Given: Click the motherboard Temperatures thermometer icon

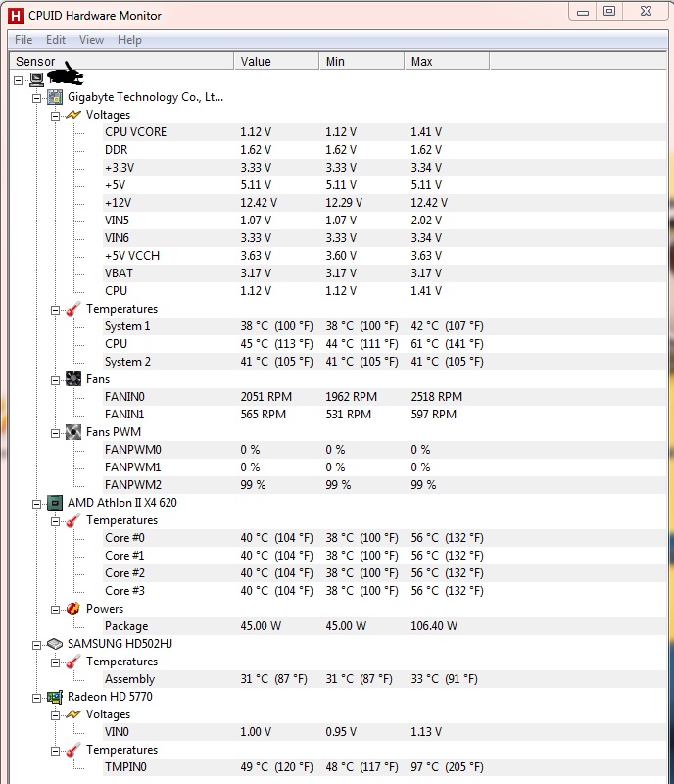Looking at the screenshot, I should pos(73,309).
